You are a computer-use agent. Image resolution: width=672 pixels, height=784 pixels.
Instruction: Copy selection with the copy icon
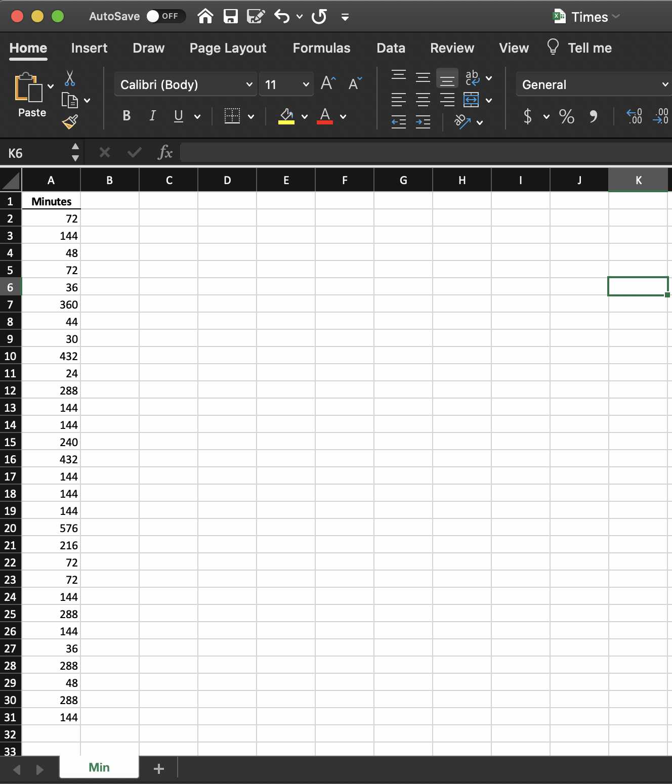[69, 100]
